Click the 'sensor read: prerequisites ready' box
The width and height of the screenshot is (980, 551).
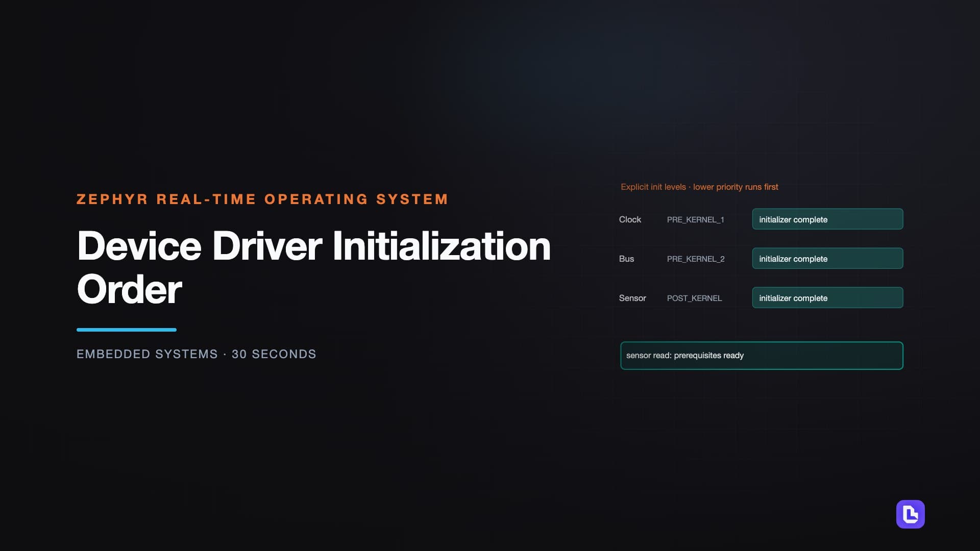[762, 356]
